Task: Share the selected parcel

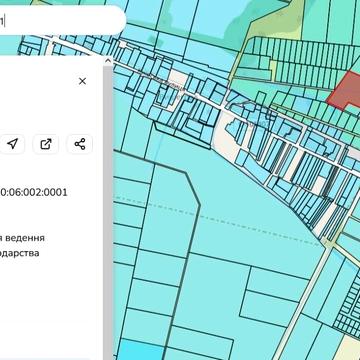Action: pos(80,144)
